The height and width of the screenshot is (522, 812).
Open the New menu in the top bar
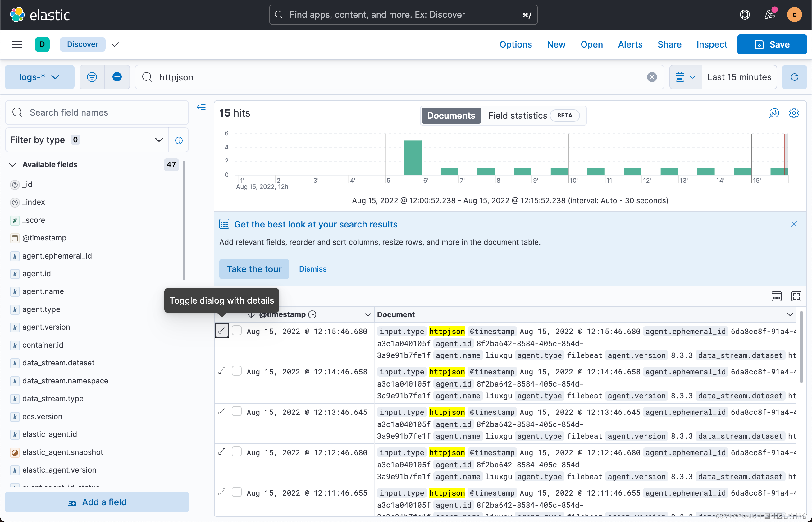pos(556,44)
